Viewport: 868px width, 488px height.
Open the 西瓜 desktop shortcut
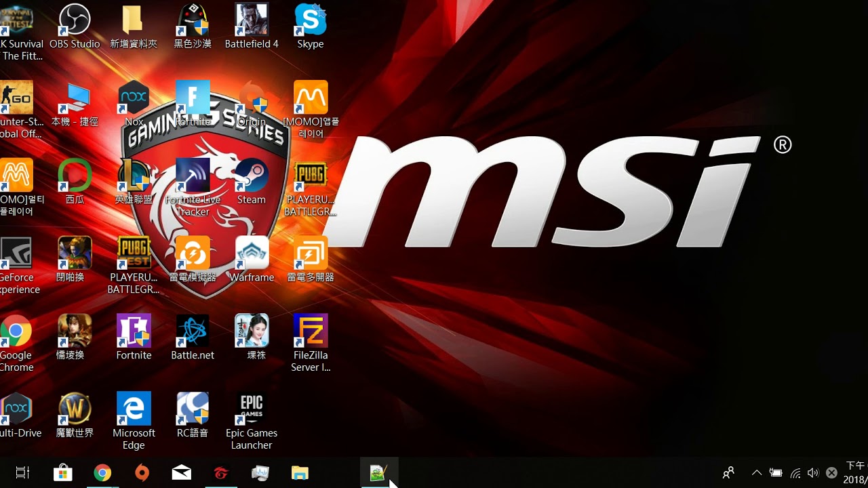point(75,182)
